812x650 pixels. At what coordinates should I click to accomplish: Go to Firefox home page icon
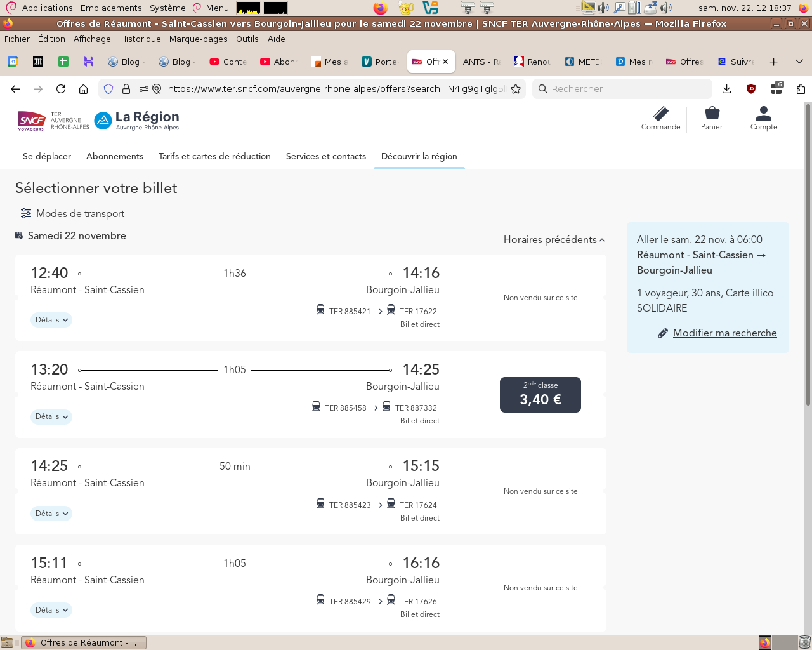coord(83,89)
